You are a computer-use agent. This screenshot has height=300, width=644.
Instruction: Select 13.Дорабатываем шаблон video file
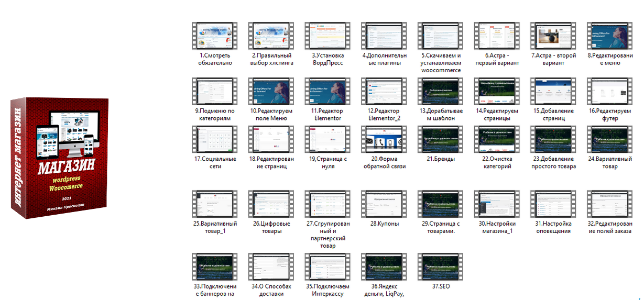[x=440, y=92]
